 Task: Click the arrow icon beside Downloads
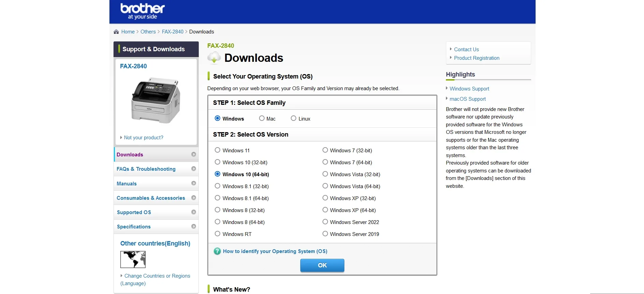pos(194,154)
